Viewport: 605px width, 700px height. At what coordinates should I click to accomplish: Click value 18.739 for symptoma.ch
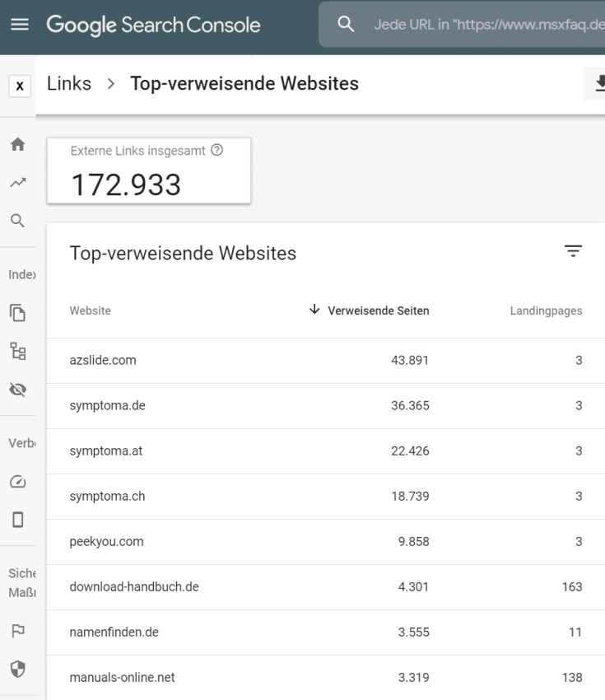[x=410, y=497]
